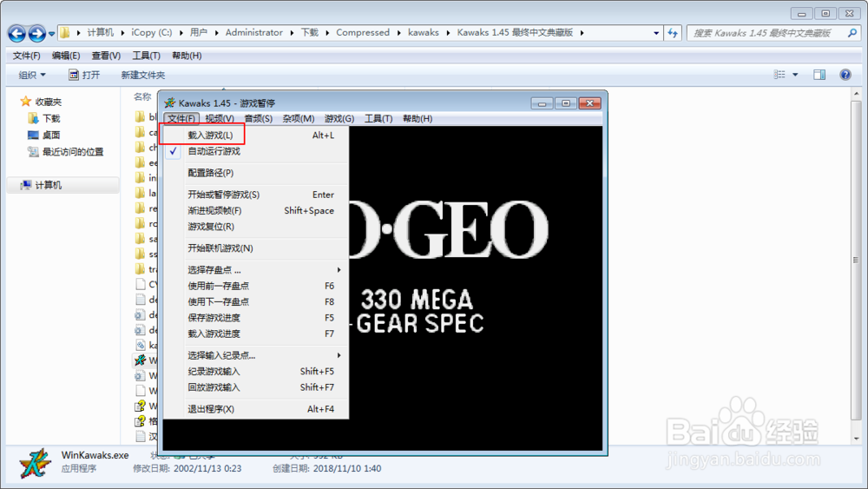Open Explorer 编辑(E) menu
This screenshot has height=489, width=868.
(66, 56)
